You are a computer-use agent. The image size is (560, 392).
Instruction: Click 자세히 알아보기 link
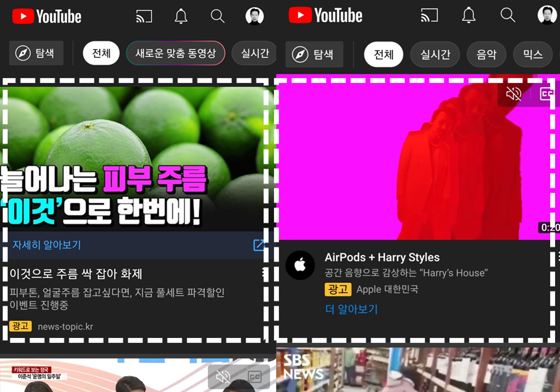47,245
